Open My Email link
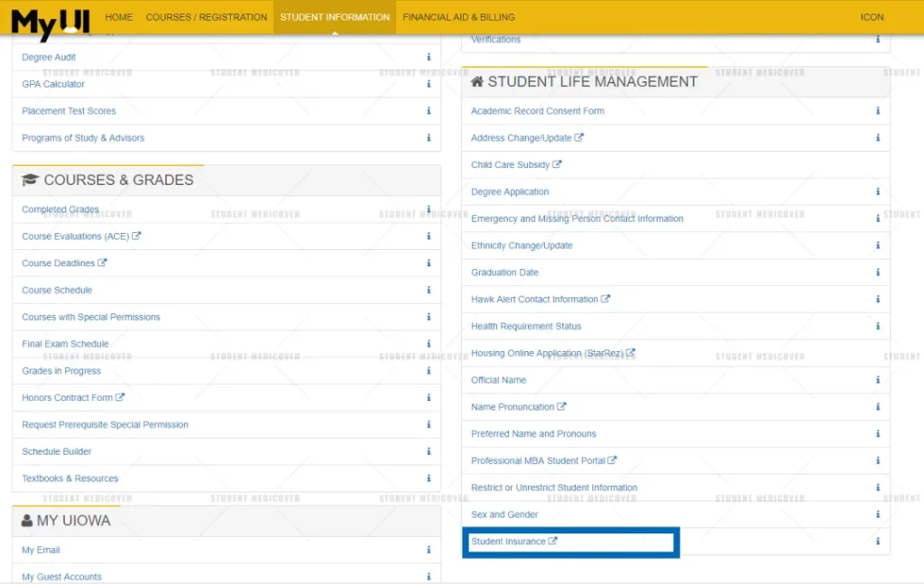 point(41,550)
